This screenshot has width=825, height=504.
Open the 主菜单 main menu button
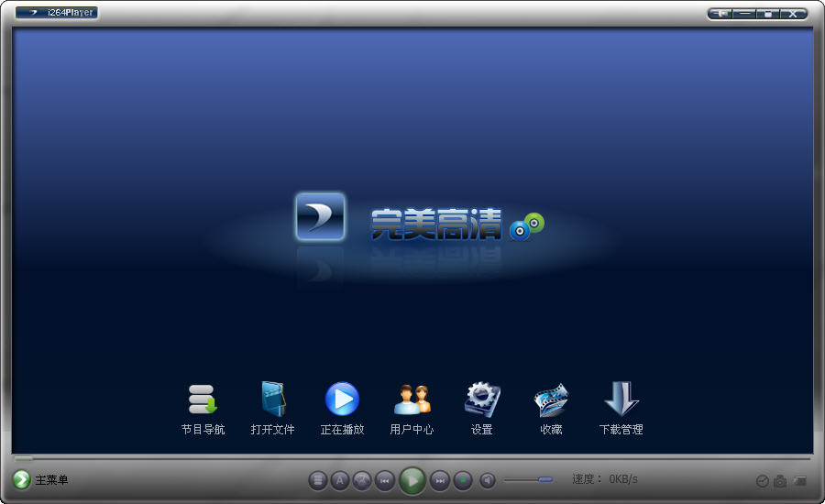40,479
